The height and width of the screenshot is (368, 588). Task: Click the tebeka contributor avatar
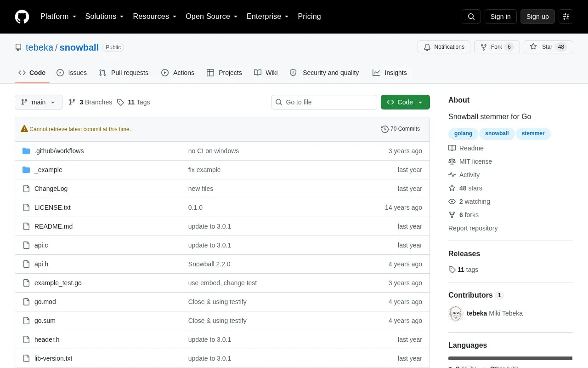pos(456,314)
